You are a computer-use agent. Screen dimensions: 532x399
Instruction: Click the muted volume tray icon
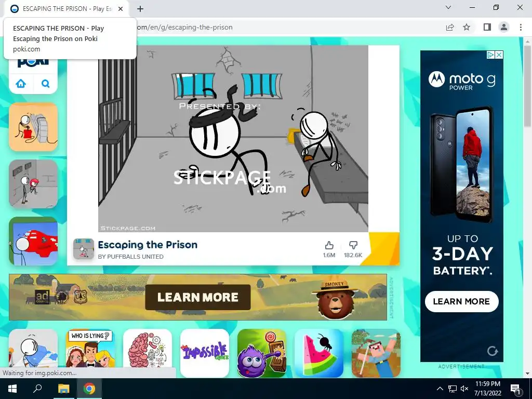(464, 389)
